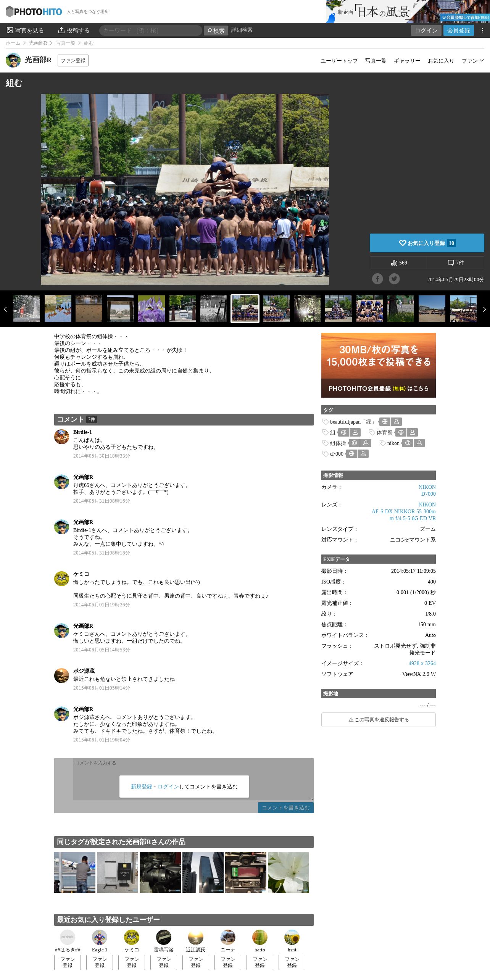Open the main photo of human pyramid

click(x=185, y=189)
